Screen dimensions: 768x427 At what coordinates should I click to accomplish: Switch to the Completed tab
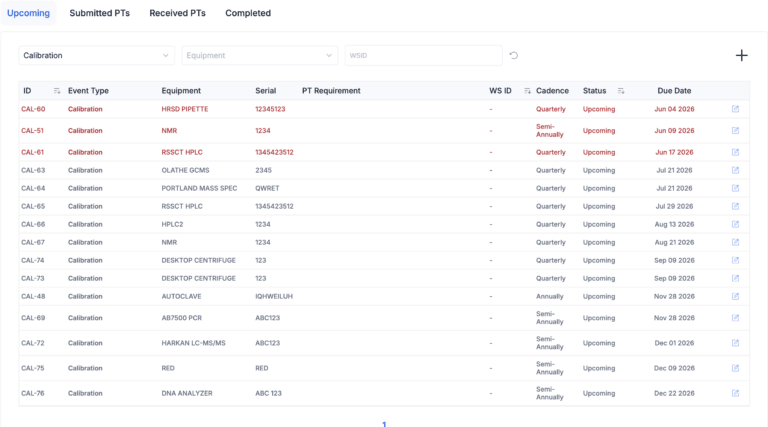(248, 13)
